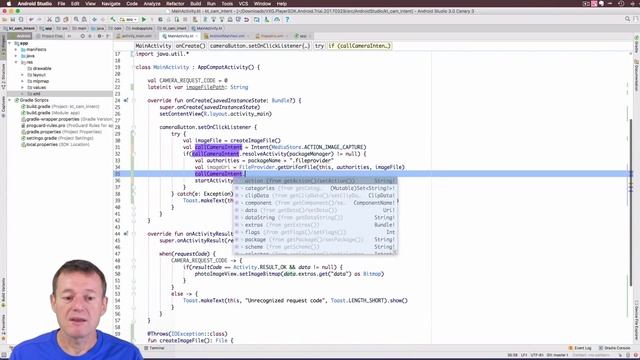Collapse the Gradle Scripts node
Image resolution: width=640 pixels, height=360 pixels.
pos(10,100)
